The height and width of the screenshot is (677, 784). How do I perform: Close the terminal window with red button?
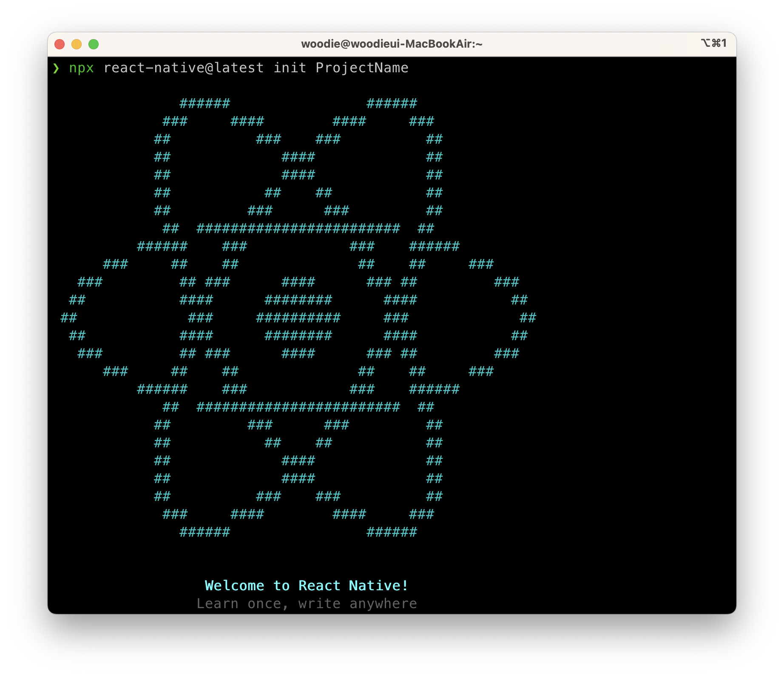[x=60, y=44]
